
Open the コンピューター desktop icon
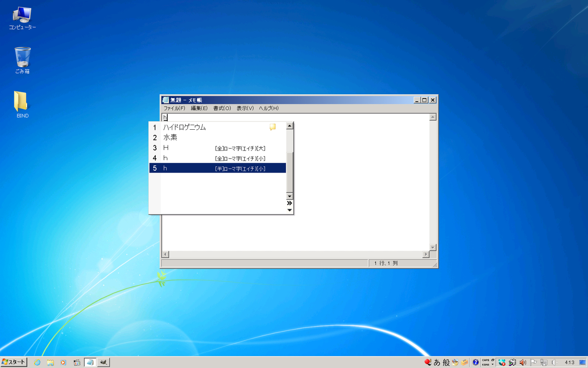click(22, 18)
